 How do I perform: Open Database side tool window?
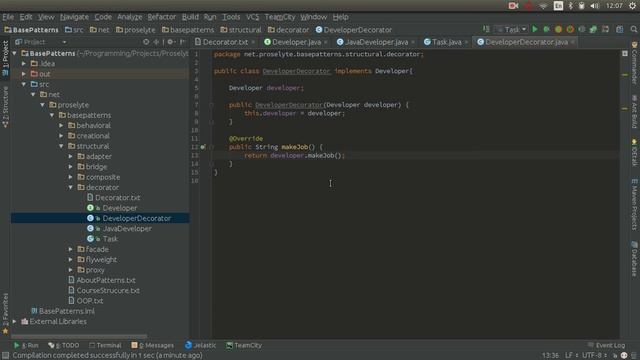(x=634, y=259)
